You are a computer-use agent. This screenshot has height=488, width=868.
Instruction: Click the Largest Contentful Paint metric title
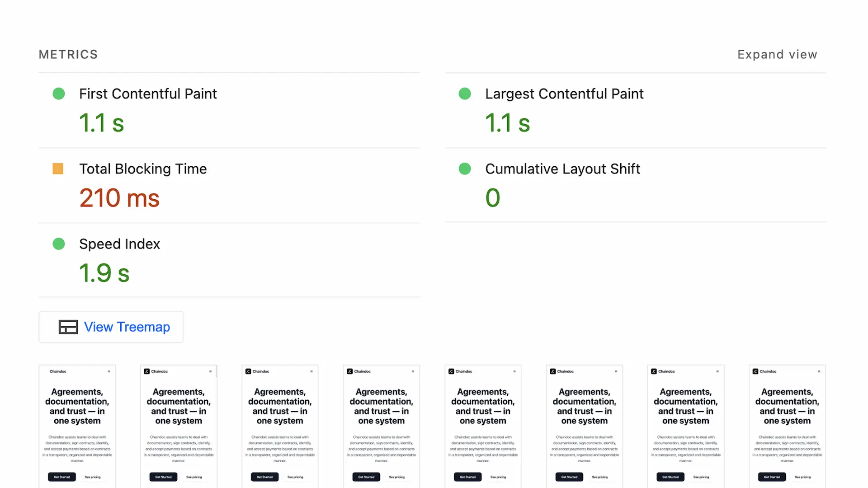tap(564, 94)
